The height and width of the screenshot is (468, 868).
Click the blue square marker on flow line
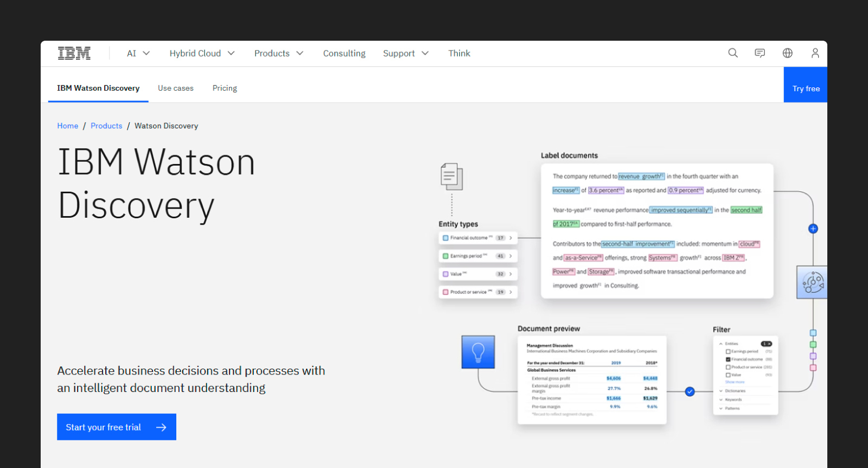click(x=813, y=333)
